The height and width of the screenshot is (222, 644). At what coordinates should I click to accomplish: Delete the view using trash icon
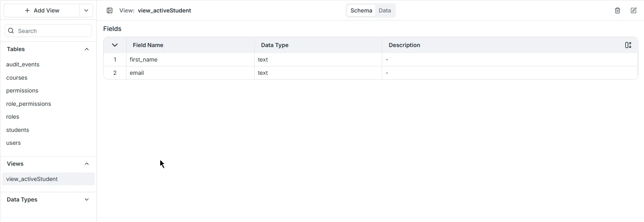618,10
